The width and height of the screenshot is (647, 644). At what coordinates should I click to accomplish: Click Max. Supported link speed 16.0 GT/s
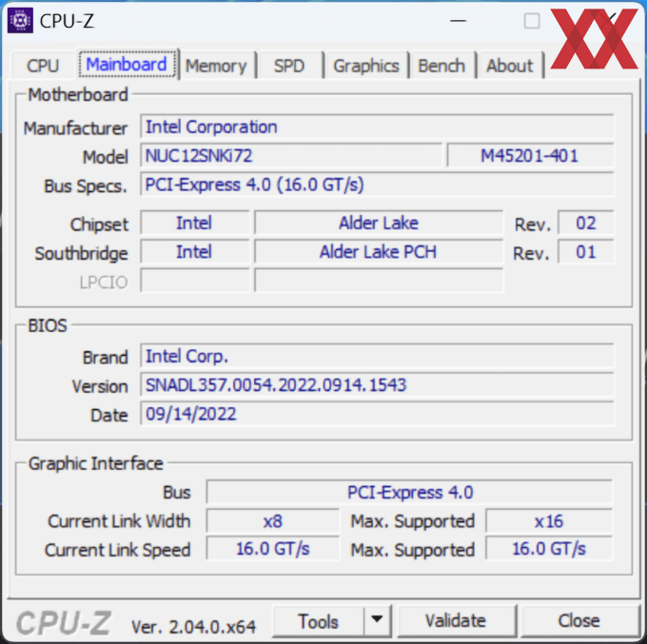(549, 549)
